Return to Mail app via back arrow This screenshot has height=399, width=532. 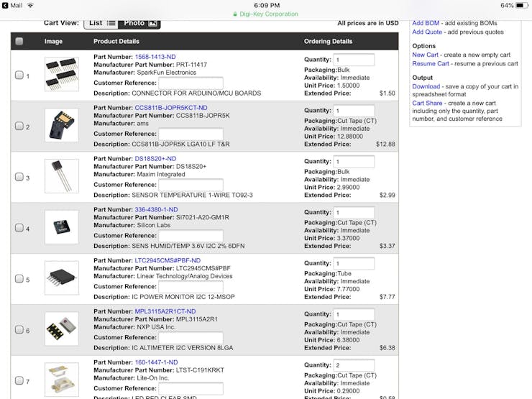coord(12,6)
